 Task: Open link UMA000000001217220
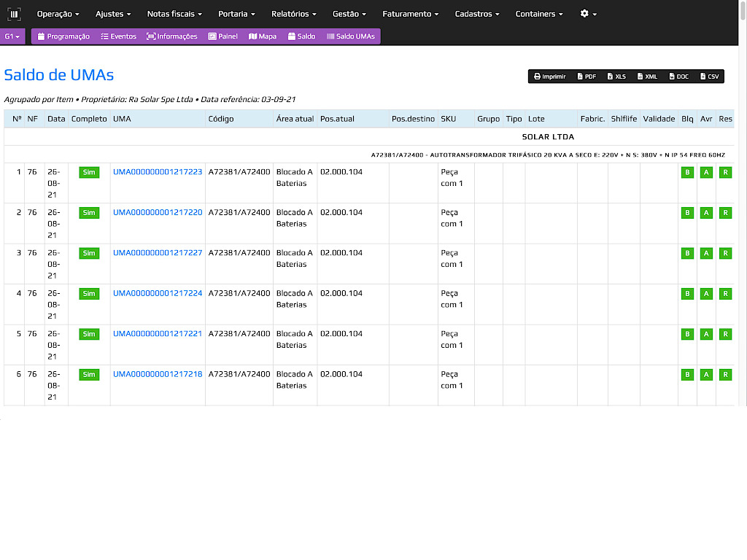158,212
